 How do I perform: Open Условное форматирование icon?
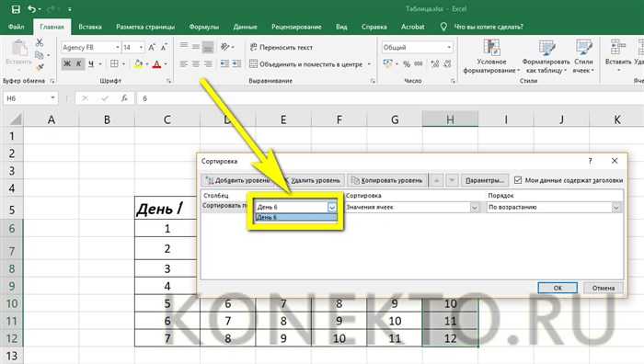coord(491,47)
